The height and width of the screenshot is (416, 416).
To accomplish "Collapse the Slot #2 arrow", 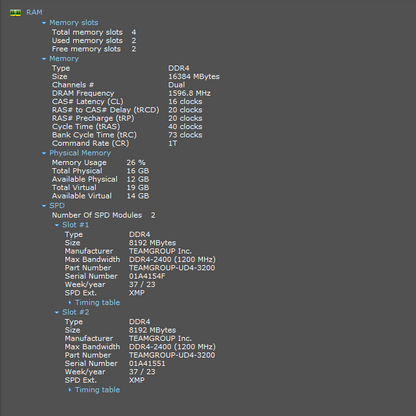I will pyautogui.click(x=57, y=313).
